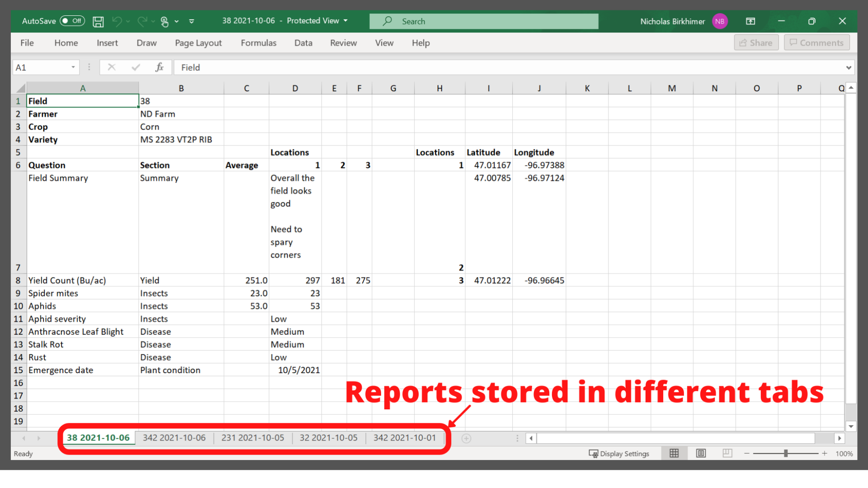This screenshot has height=488, width=868.
Task: Open the Review tab
Action: pyautogui.click(x=343, y=43)
